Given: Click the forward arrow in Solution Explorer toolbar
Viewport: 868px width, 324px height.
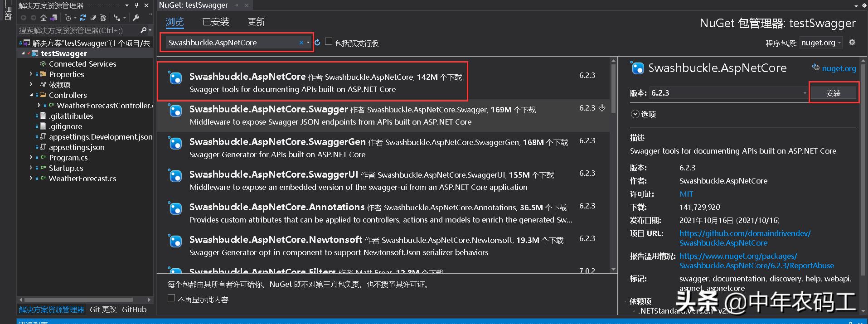Looking at the screenshot, I should point(34,18).
